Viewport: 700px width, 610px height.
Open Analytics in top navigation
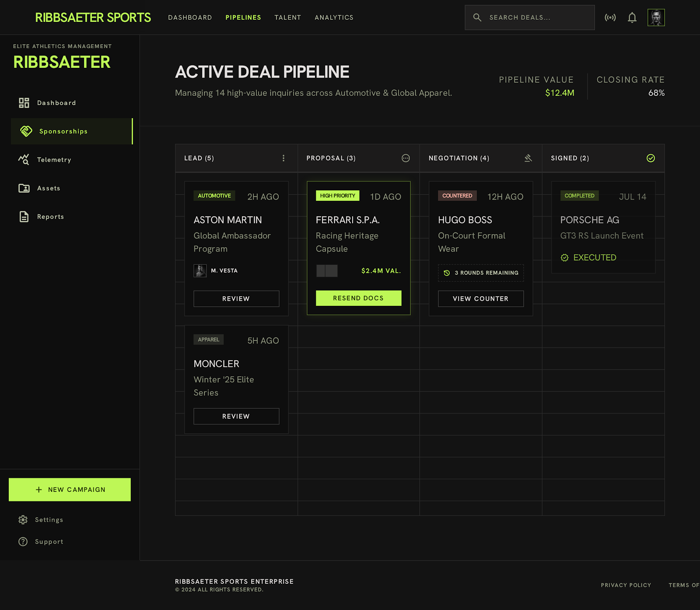(x=334, y=18)
